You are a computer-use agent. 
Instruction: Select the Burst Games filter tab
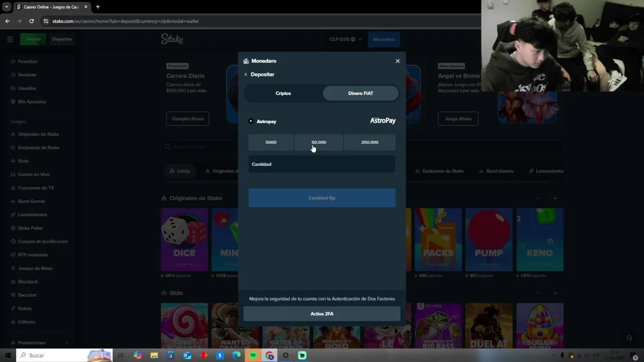(x=496, y=171)
